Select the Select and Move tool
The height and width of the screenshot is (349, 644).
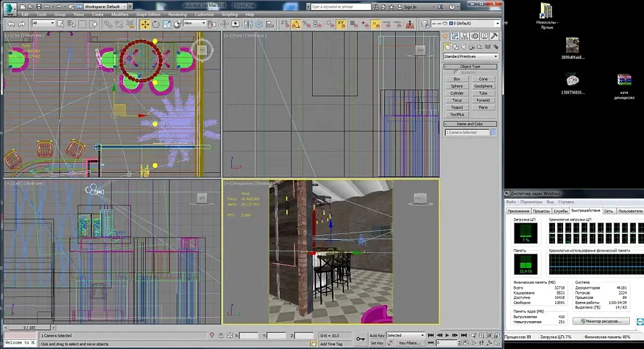tap(145, 24)
